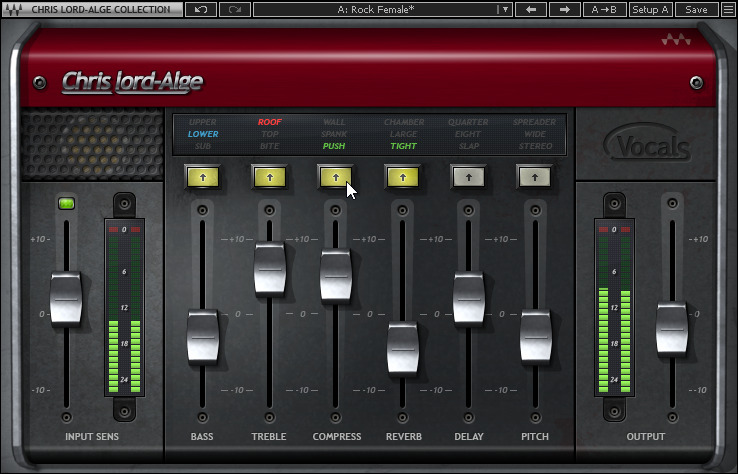Click the SPANK compress mode label
Screen dimensions: 738x474
334,134
